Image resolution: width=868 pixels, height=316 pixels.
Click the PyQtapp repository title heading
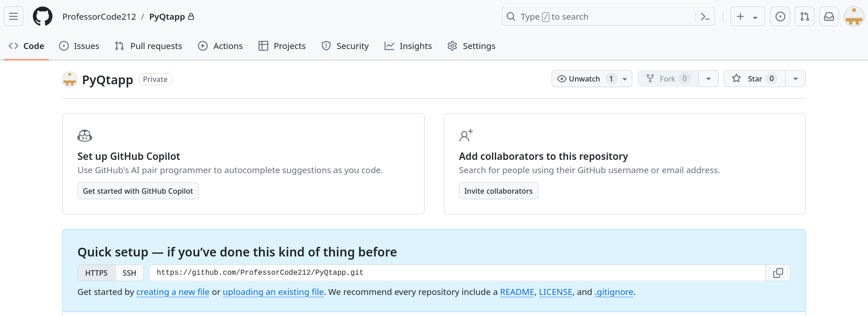pyautogui.click(x=107, y=80)
